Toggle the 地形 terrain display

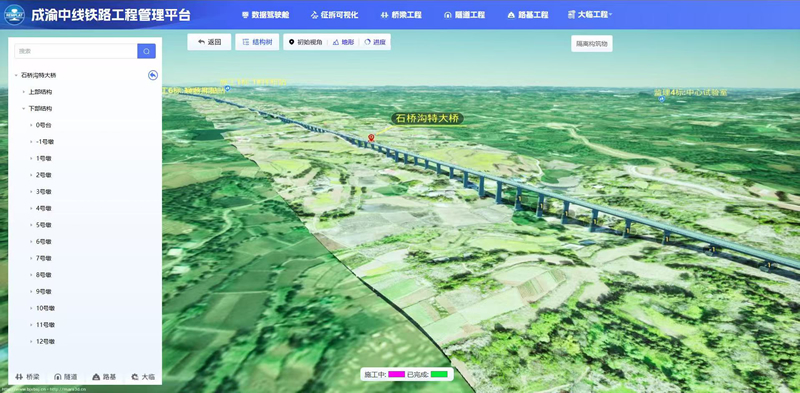coord(343,42)
